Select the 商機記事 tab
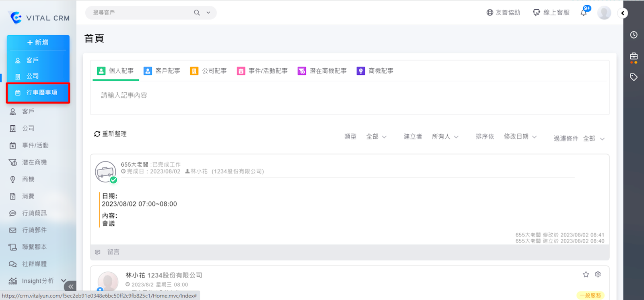Viewport: 644px width, 300px height. [375, 71]
